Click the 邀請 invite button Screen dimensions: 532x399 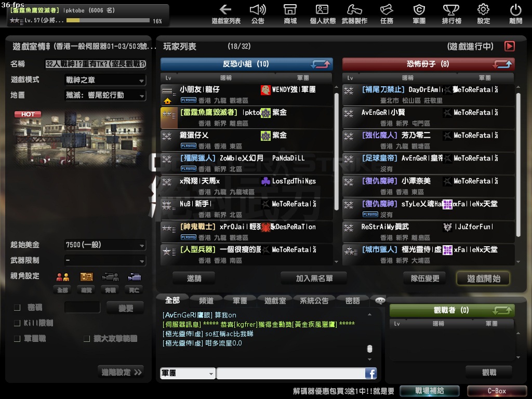pyautogui.click(x=194, y=278)
